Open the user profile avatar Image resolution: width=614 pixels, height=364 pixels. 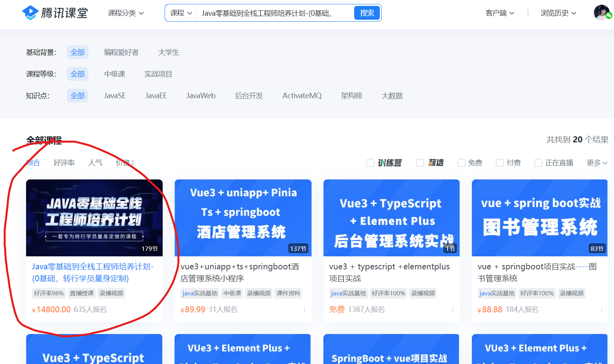(x=602, y=13)
